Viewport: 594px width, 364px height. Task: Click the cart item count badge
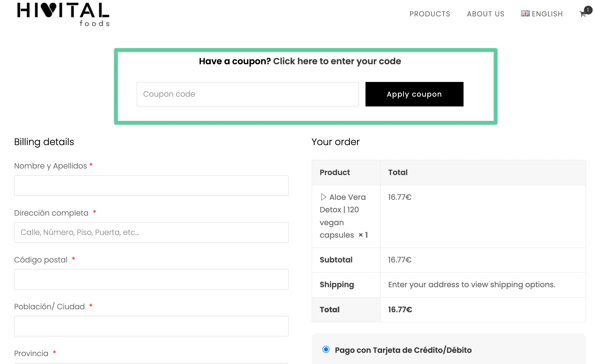coord(588,10)
